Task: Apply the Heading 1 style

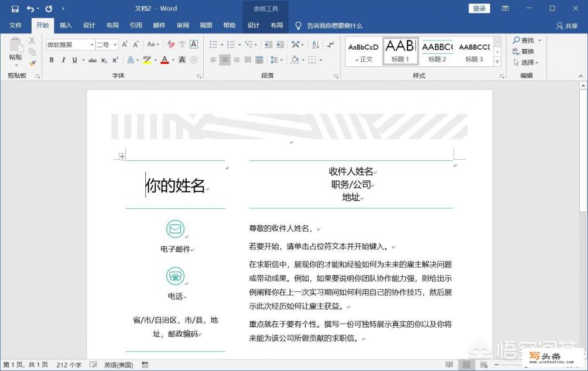Action: 401,51
